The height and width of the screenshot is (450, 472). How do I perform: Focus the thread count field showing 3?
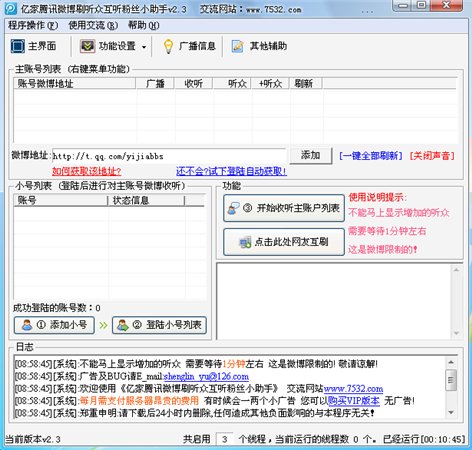click(x=225, y=439)
